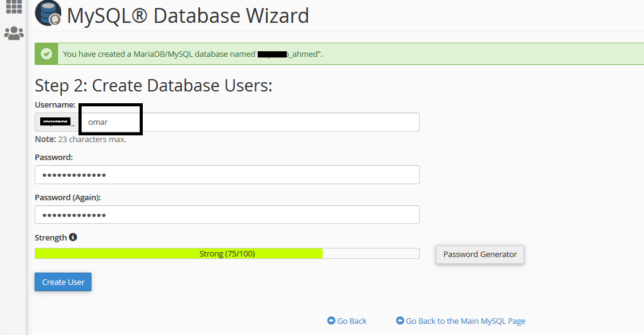Follow the Go Back link
Viewport: 644px width, 335px height.
[352, 321]
